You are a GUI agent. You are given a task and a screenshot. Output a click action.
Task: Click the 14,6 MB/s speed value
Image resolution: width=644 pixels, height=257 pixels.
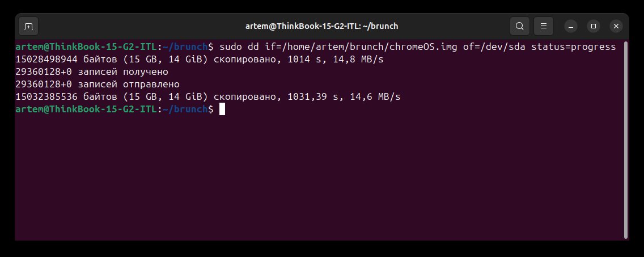tap(375, 97)
